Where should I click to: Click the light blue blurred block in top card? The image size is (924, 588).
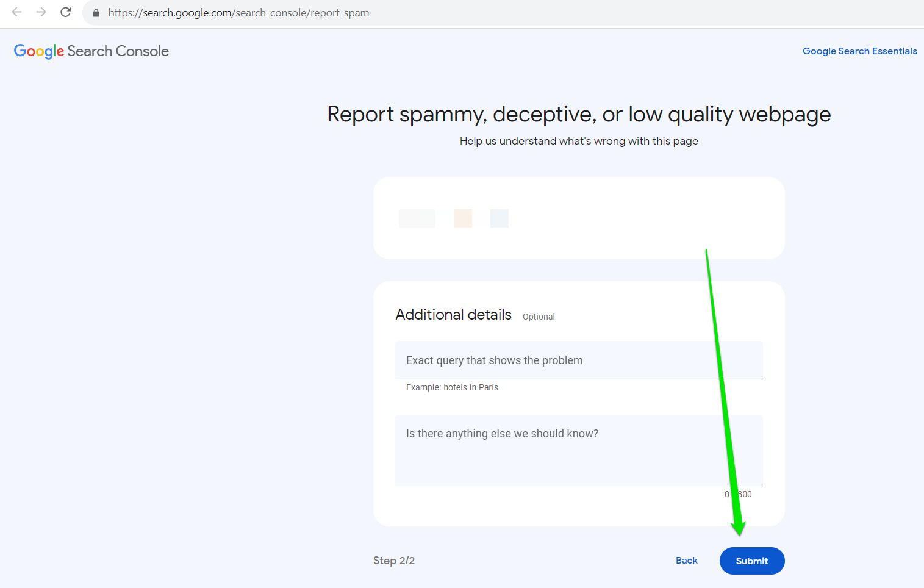(500, 218)
